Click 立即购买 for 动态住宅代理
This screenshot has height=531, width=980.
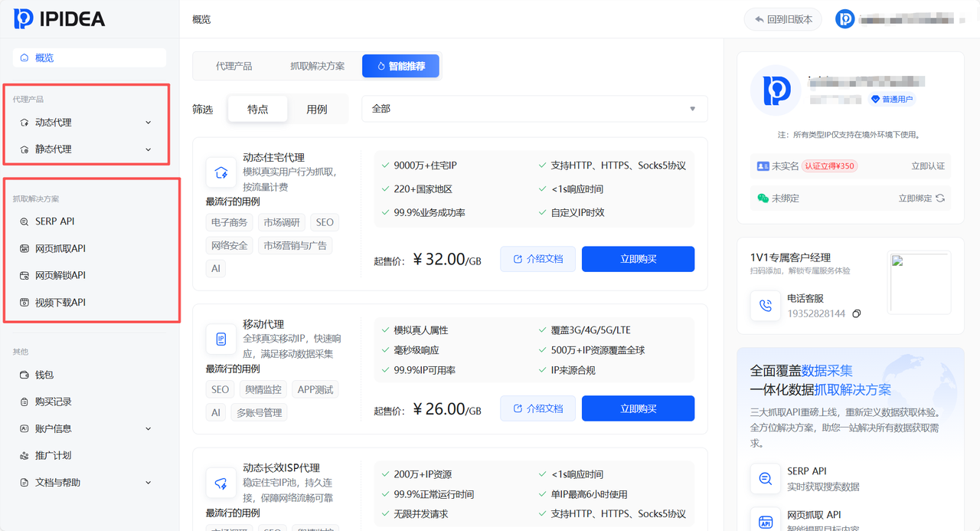tap(638, 259)
